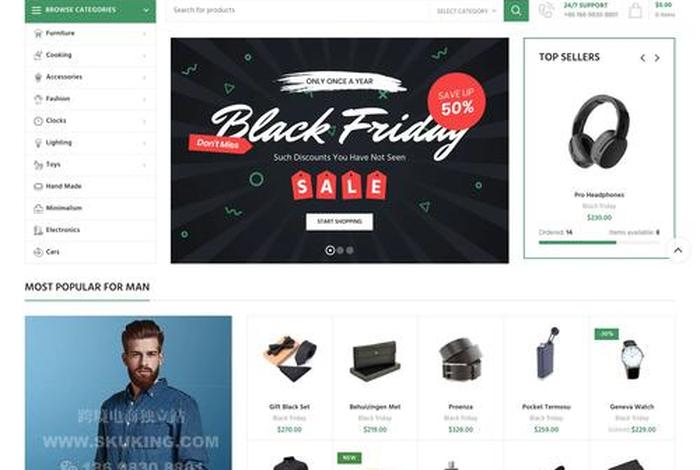Open the Select Category dropdown

466,11
